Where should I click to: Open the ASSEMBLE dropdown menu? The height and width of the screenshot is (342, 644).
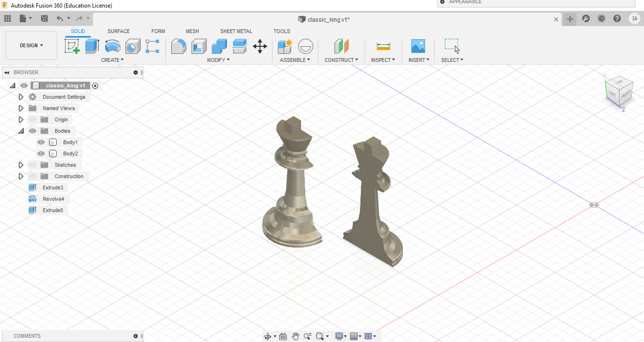[x=295, y=60]
